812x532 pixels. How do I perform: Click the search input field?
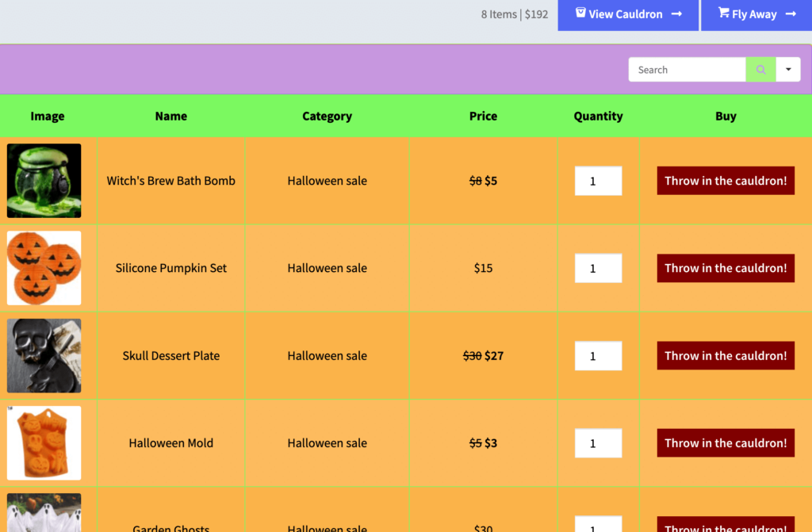[x=686, y=69]
